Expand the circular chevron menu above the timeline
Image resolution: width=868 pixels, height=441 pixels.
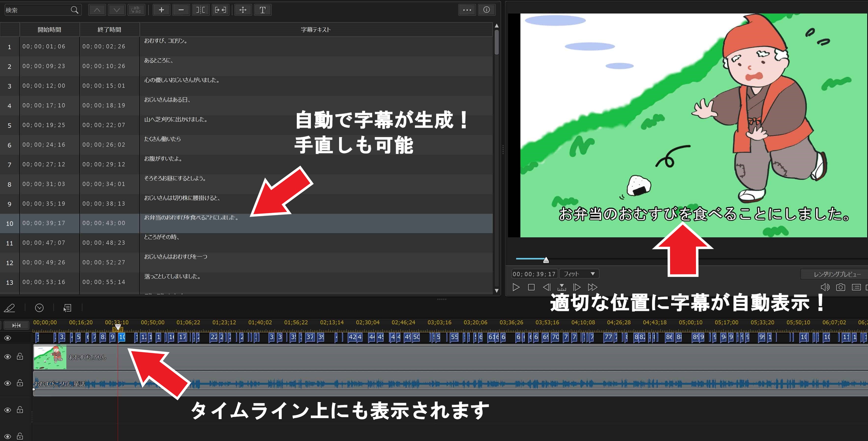[39, 308]
